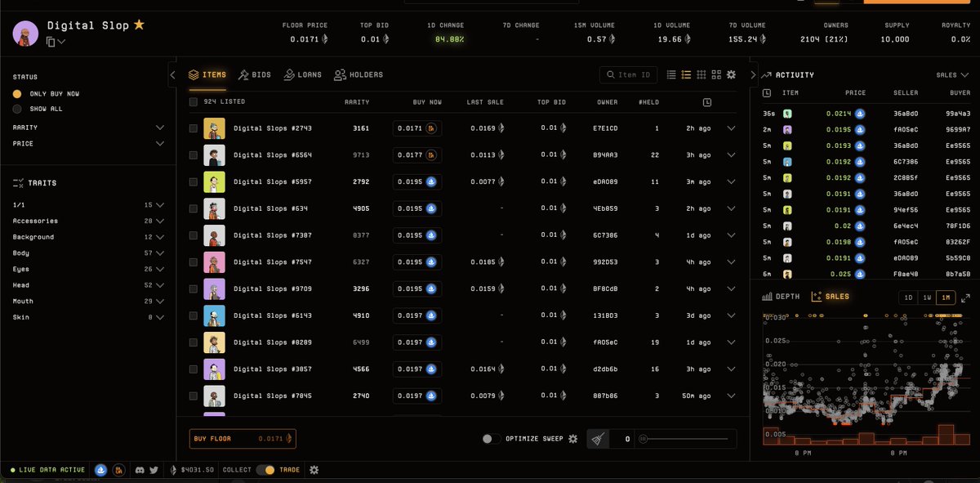Image resolution: width=980 pixels, height=483 pixels.
Task: Click the Buy Floor button
Action: coord(242,439)
